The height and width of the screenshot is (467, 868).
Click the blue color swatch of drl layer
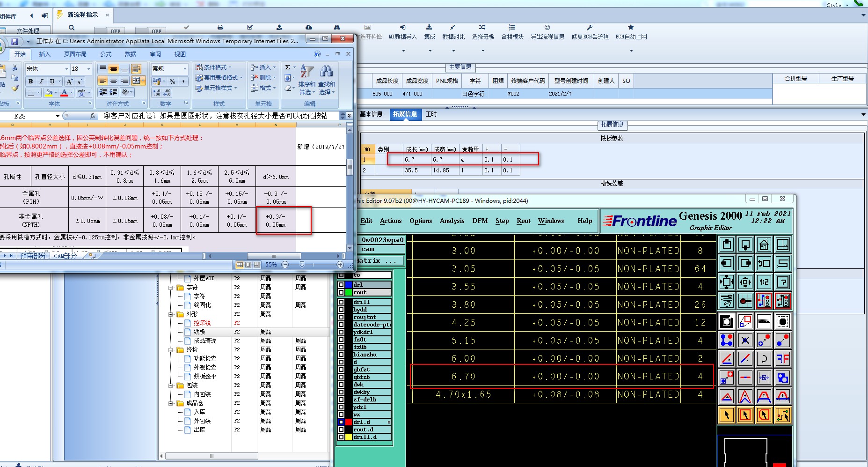tap(349, 285)
